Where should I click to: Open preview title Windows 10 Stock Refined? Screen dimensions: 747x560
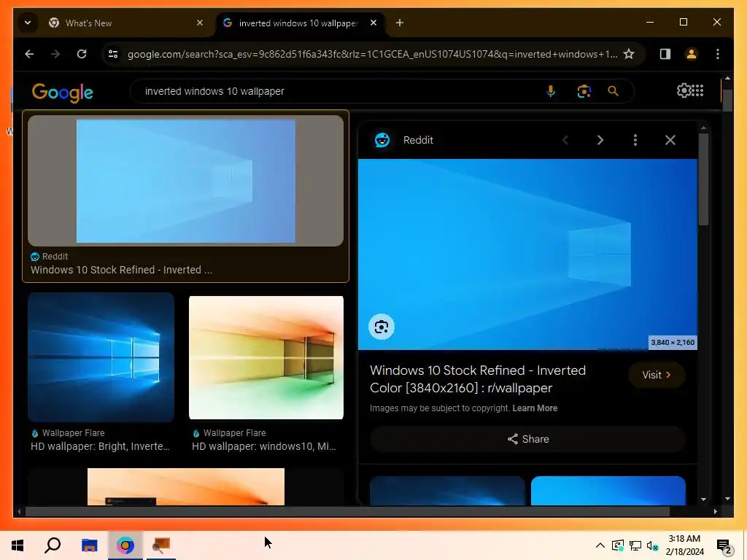tap(478, 379)
